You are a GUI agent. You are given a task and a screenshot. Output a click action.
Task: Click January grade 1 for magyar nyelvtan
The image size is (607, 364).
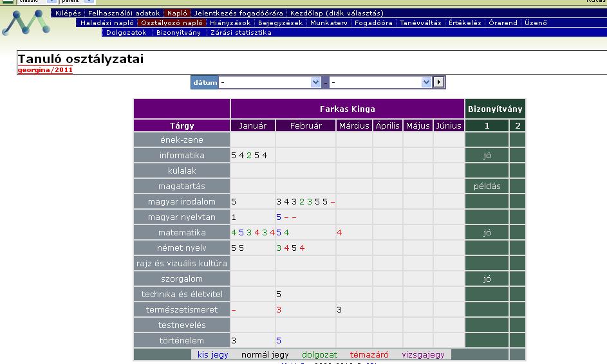[234, 217]
